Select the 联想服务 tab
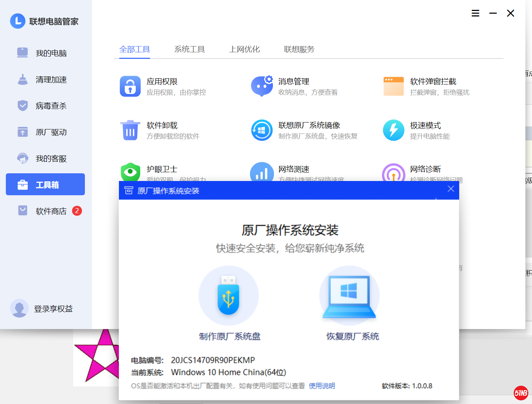Viewport: 532px width, 404px height. click(299, 49)
